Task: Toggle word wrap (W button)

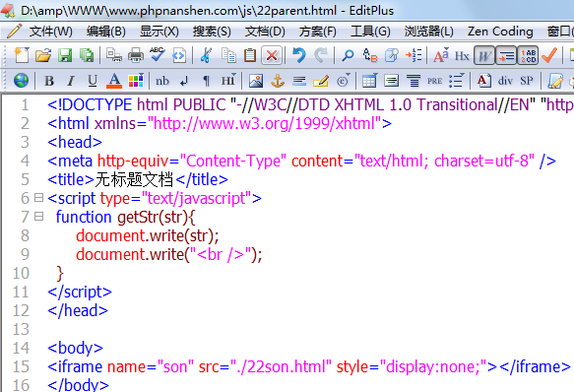Action: coord(484,56)
